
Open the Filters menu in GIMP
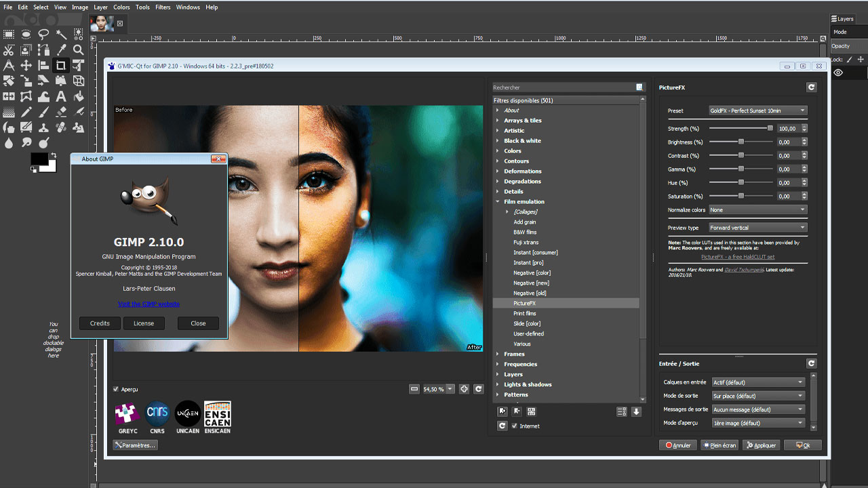(x=163, y=7)
